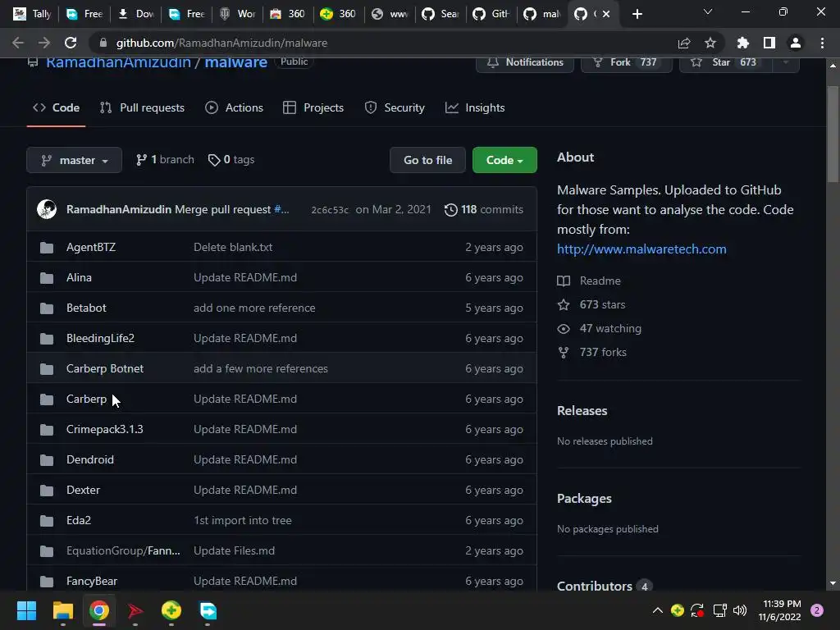Image resolution: width=840 pixels, height=630 pixels.
Task: Click folder icon beside EquationGroup
Action: tap(47, 550)
